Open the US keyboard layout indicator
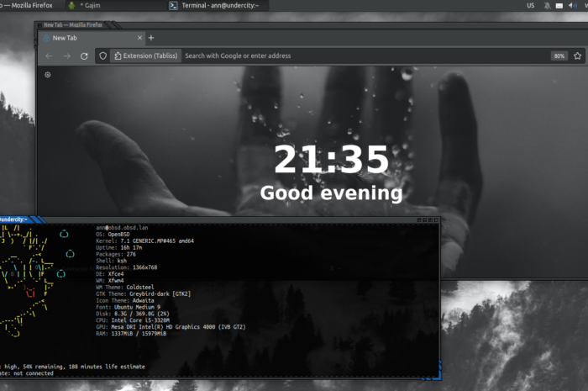 (x=530, y=6)
